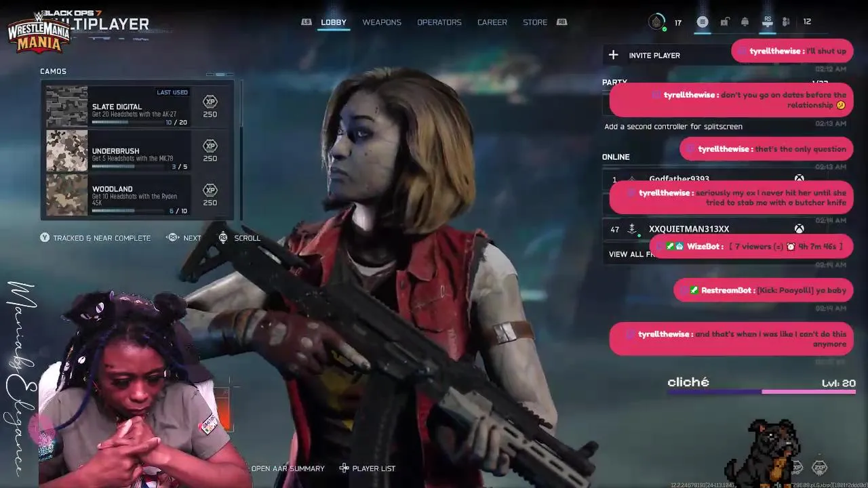Screen dimensions: 868x488
Task: Switch to the Store tab
Action: tap(535, 22)
